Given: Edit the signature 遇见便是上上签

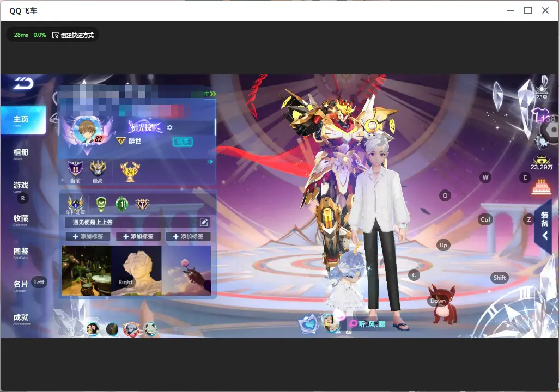Looking at the screenshot, I should (x=204, y=222).
